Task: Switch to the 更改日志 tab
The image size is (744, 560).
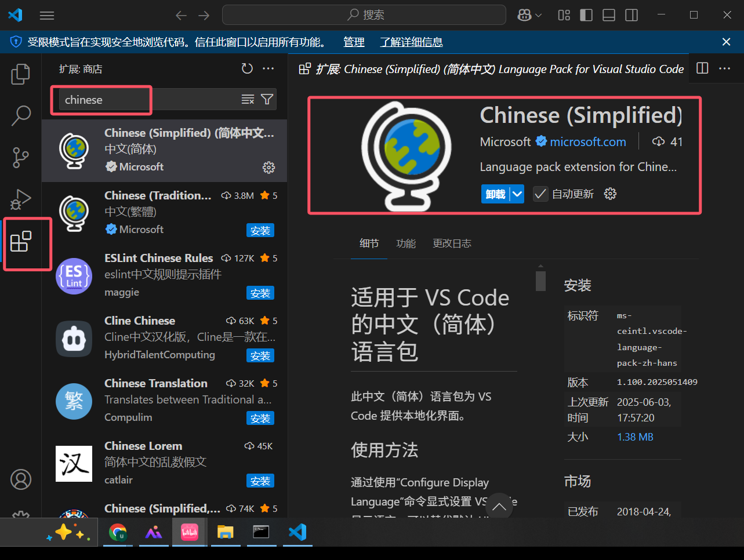Action: click(x=452, y=243)
